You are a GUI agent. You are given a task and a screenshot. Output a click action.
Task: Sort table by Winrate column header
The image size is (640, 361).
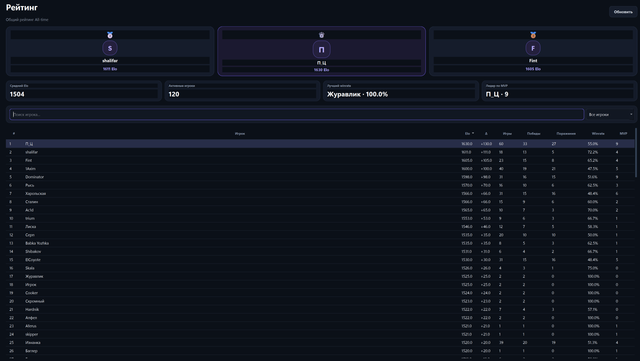(598, 134)
